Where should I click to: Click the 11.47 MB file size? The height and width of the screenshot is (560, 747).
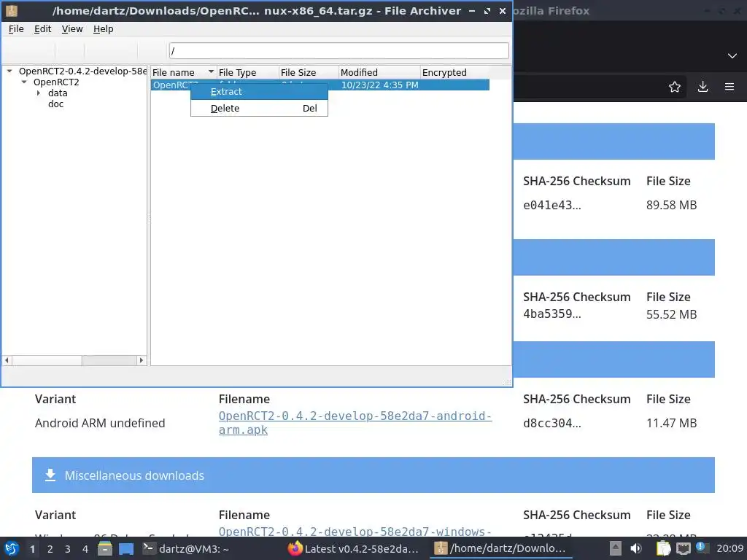pyautogui.click(x=671, y=423)
